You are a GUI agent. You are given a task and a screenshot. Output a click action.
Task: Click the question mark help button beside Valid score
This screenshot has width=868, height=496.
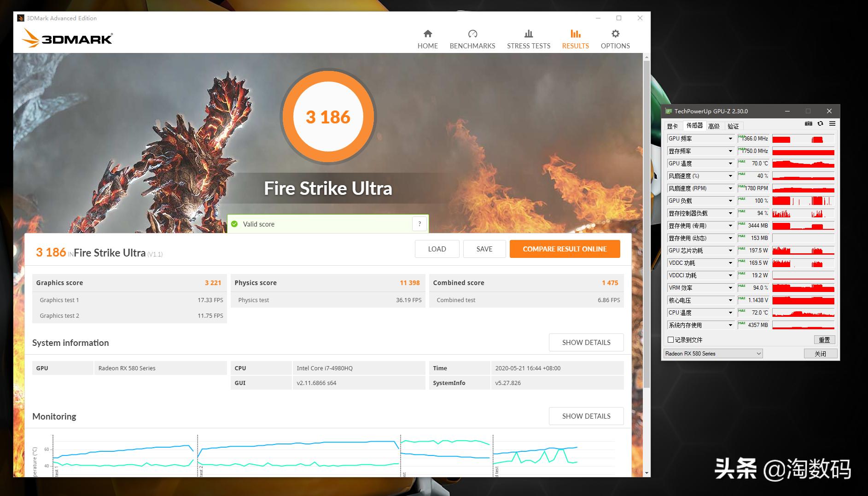click(419, 224)
